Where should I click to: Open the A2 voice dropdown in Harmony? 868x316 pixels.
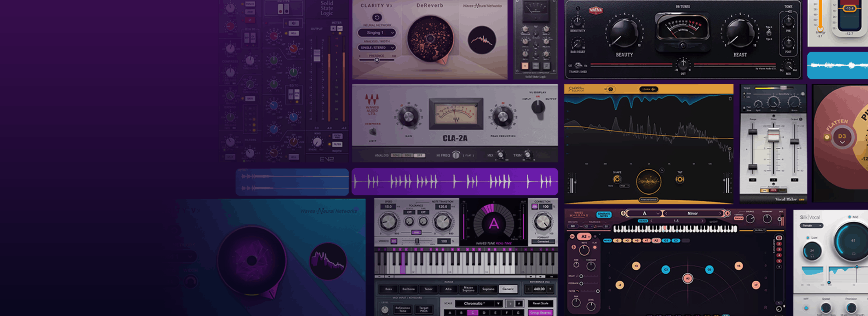point(584,237)
